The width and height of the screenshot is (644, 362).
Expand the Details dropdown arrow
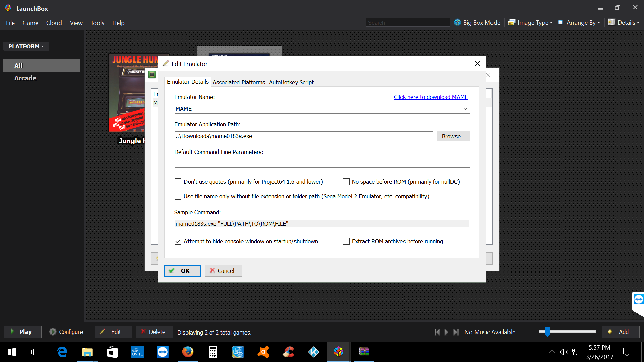click(x=638, y=23)
